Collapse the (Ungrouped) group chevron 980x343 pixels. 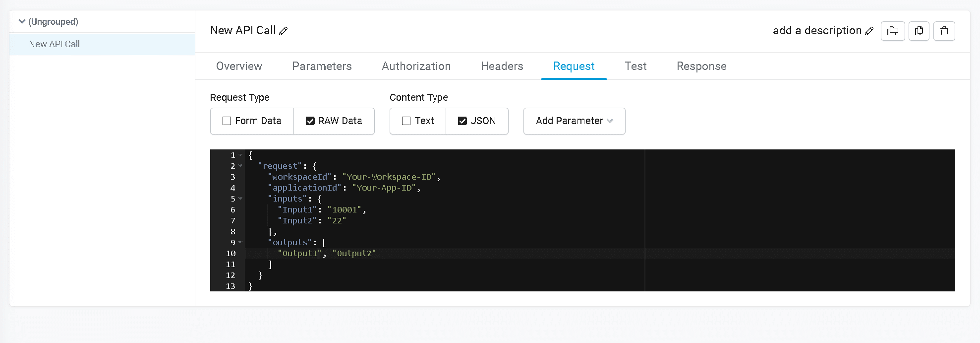point(22,22)
